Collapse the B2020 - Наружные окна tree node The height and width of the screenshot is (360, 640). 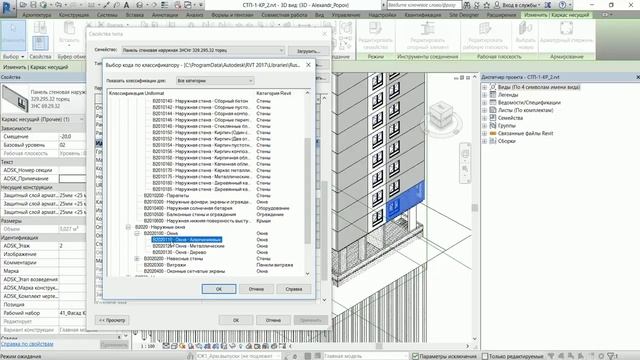point(128,227)
